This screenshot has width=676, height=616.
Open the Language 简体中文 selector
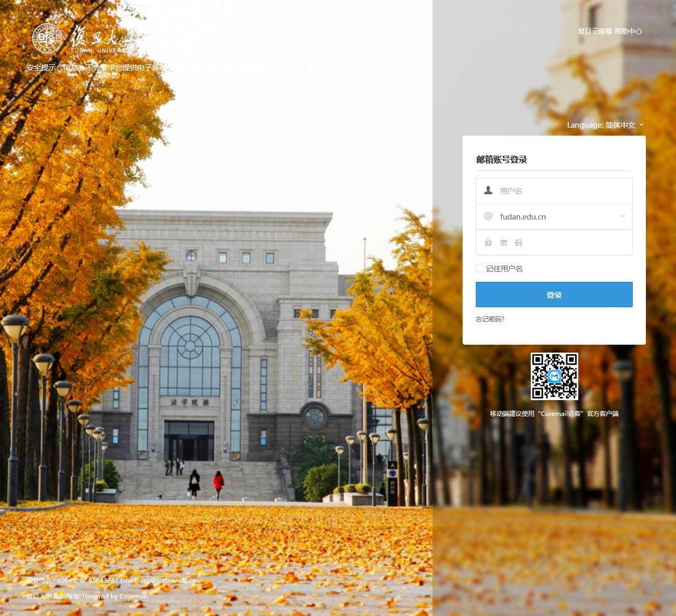(605, 125)
